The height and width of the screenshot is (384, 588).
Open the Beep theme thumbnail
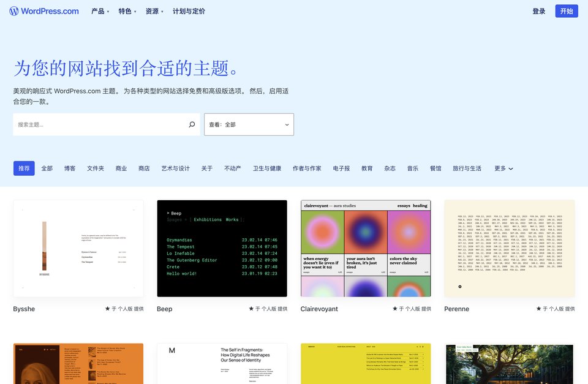[222, 248]
